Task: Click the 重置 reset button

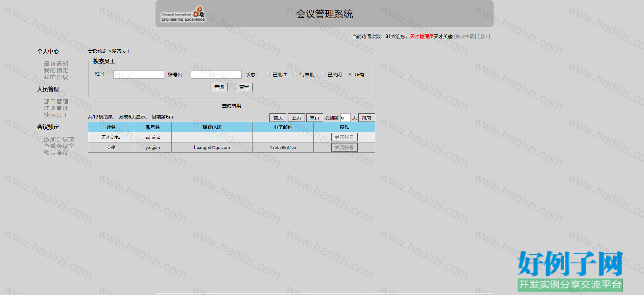Action: point(244,87)
